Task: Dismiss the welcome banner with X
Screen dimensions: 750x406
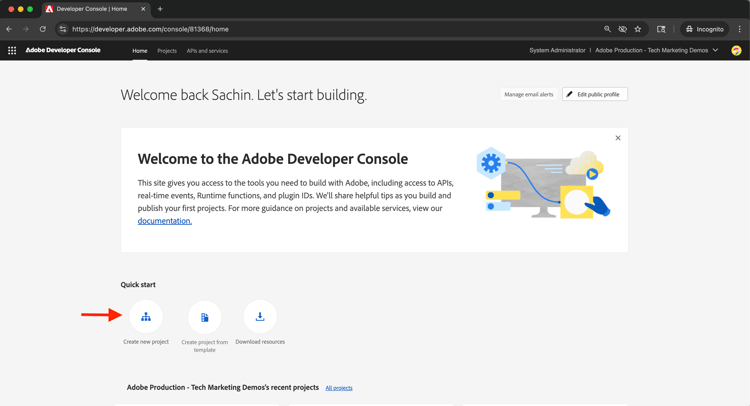Action: [x=618, y=138]
